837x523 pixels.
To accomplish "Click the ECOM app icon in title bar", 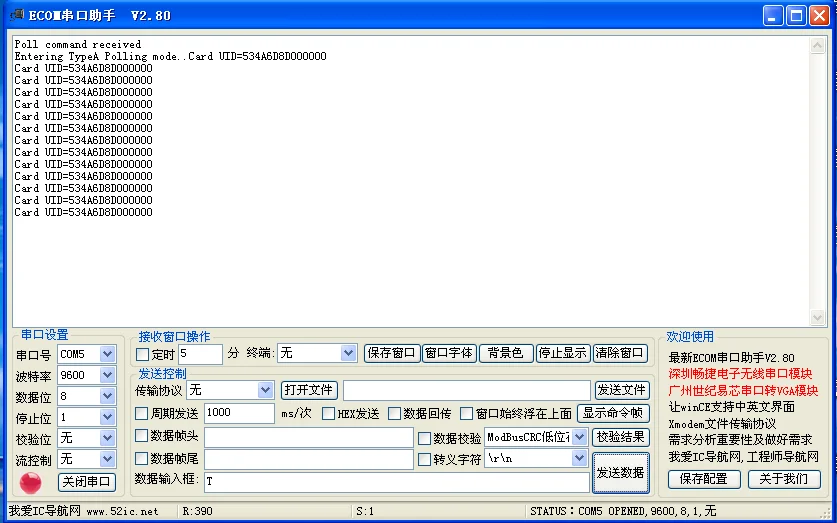I will (x=17, y=15).
